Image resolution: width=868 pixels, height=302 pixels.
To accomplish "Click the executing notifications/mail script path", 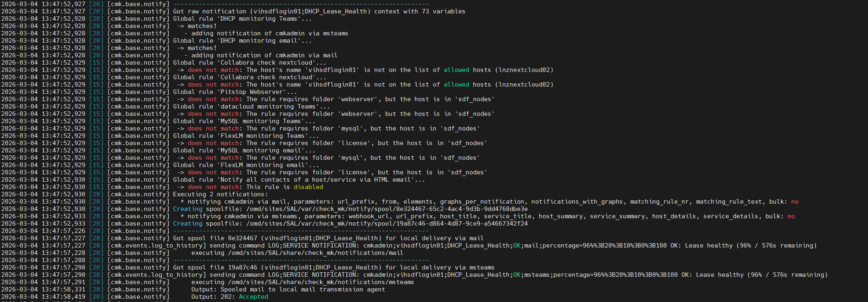I will 315,253.
